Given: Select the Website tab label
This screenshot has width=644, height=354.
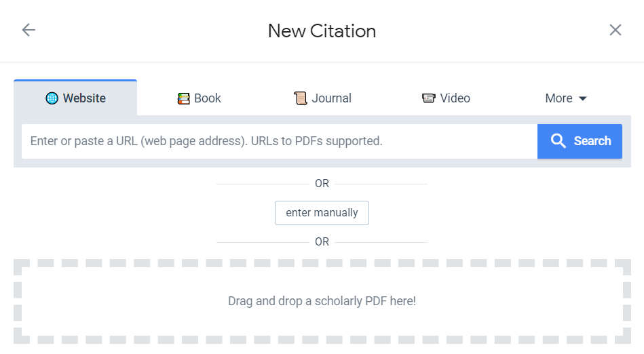Looking at the screenshot, I should [84, 98].
